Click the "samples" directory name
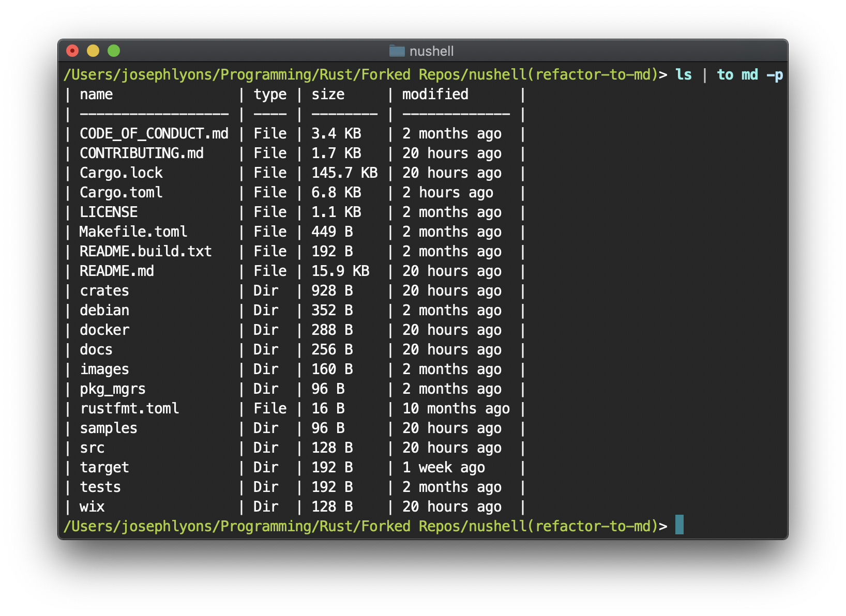This screenshot has width=846, height=616. click(109, 429)
